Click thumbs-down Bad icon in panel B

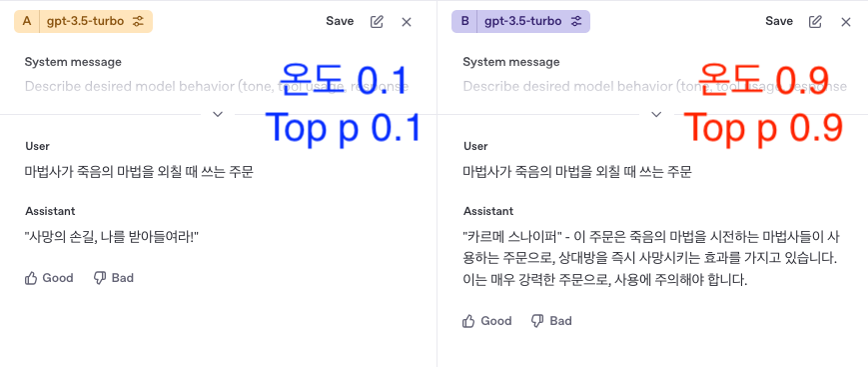point(537,321)
